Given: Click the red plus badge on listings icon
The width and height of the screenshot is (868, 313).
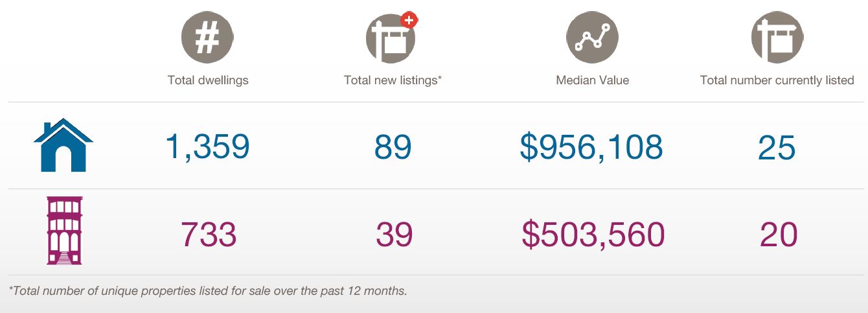Looking at the screenshot, I should tap(409, 19).
